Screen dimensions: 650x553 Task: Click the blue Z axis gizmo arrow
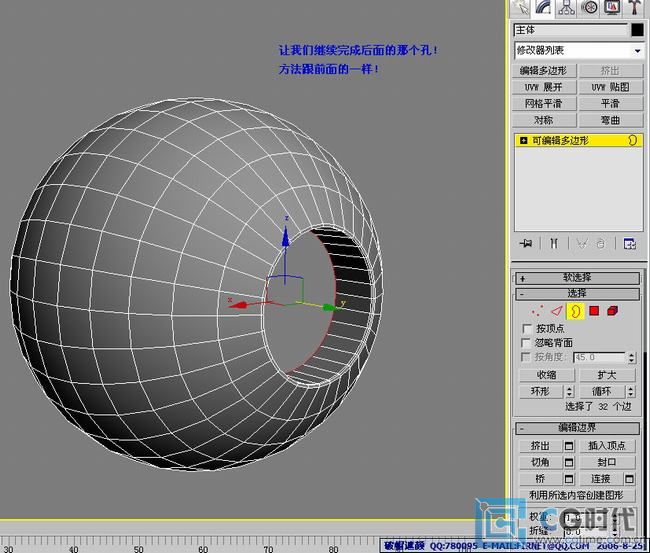pyautogui.click(x=285, y=237)
